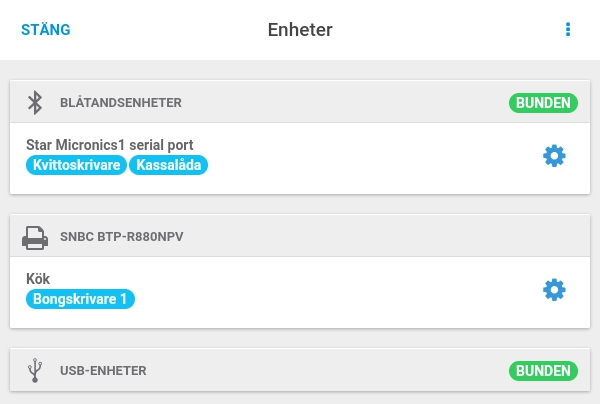Image resolution: width=600 pixels, height=404 pixels.
Task: Click the USB icon beside USB-enheter
Action: click(x=35, y=370)
